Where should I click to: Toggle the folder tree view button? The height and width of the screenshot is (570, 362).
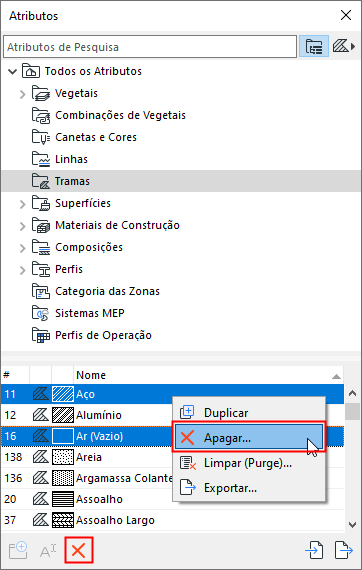click(314, 47)
